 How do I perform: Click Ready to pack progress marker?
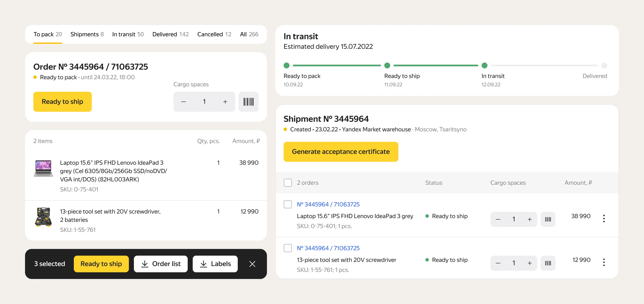click(x=287, y=65)
